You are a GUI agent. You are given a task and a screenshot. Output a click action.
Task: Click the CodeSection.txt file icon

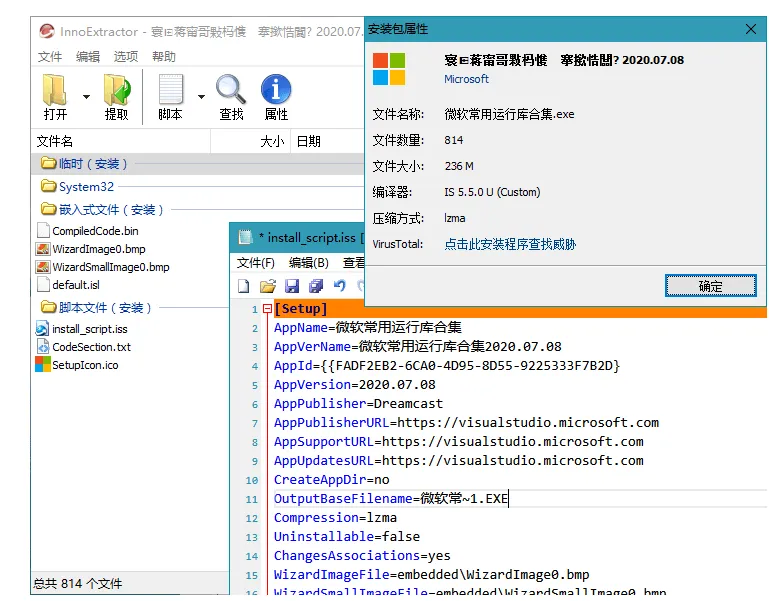[43, 347]
